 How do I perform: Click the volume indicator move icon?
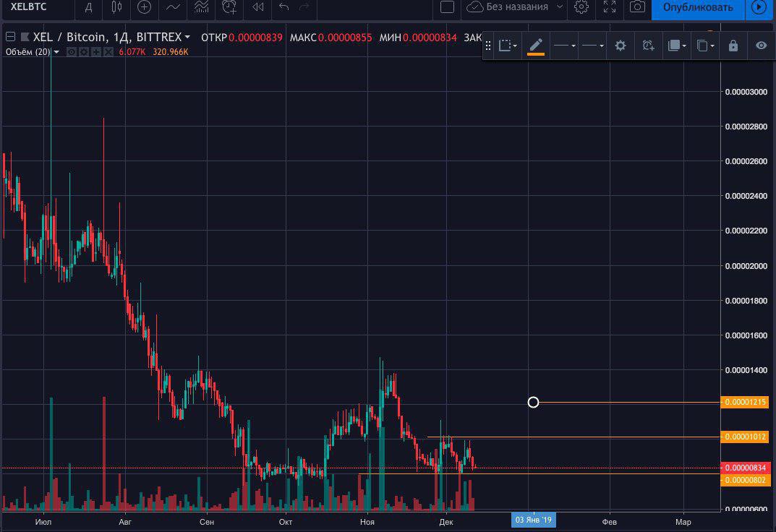[96, 52]
